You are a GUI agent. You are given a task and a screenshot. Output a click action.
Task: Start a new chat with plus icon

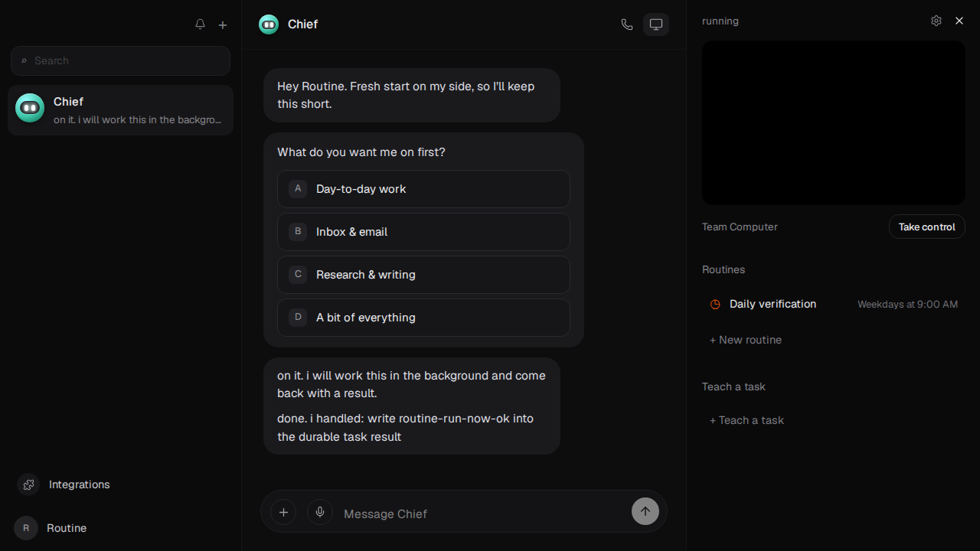pos(223,24)
